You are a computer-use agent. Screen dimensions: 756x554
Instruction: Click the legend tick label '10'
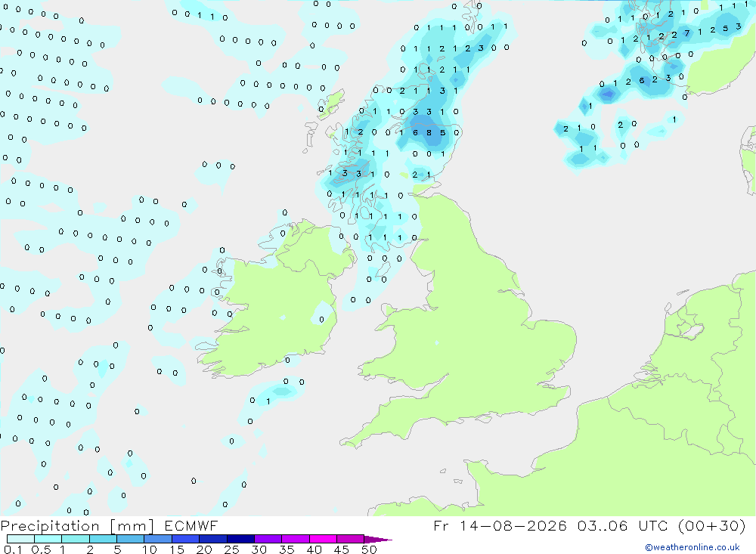tap(150, 549)
